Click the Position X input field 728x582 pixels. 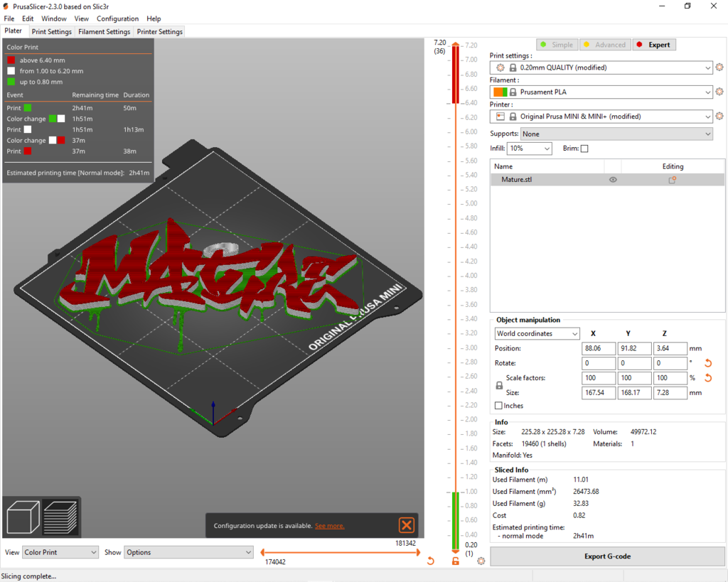[599, 348]
